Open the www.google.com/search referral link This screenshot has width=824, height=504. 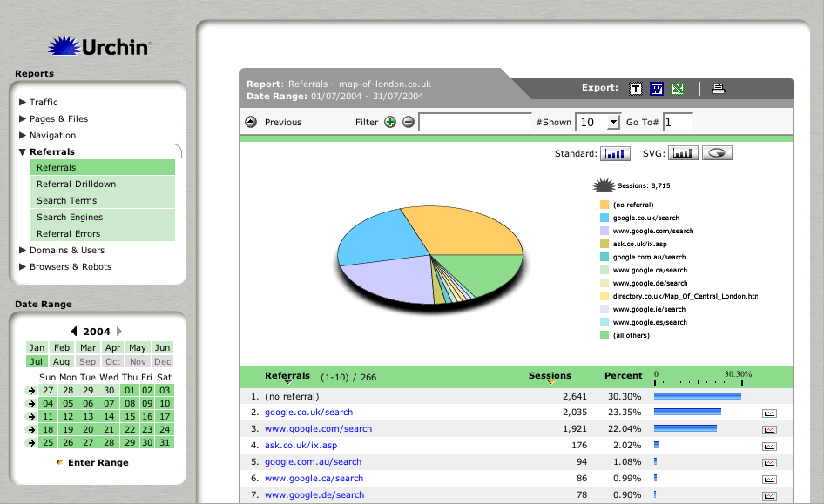[x=318, y=428]
